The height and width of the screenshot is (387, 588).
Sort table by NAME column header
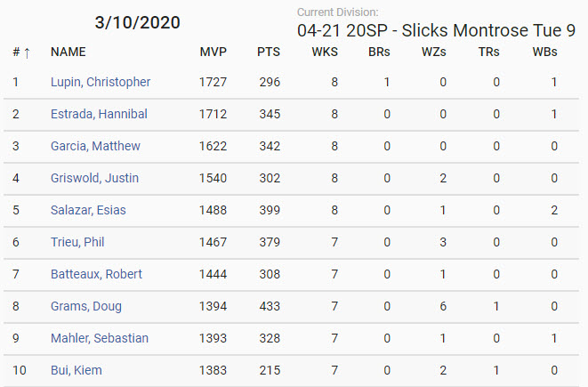pos(68,52)
